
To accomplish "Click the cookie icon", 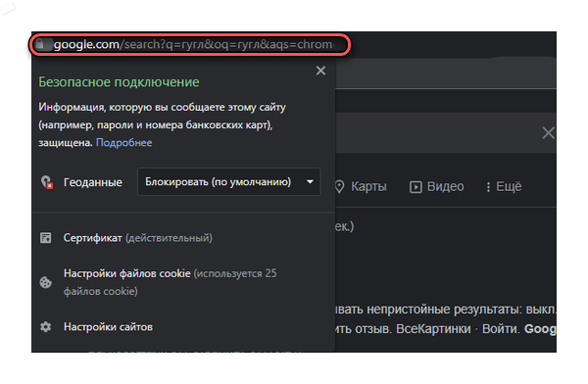I will click(46, 282).
